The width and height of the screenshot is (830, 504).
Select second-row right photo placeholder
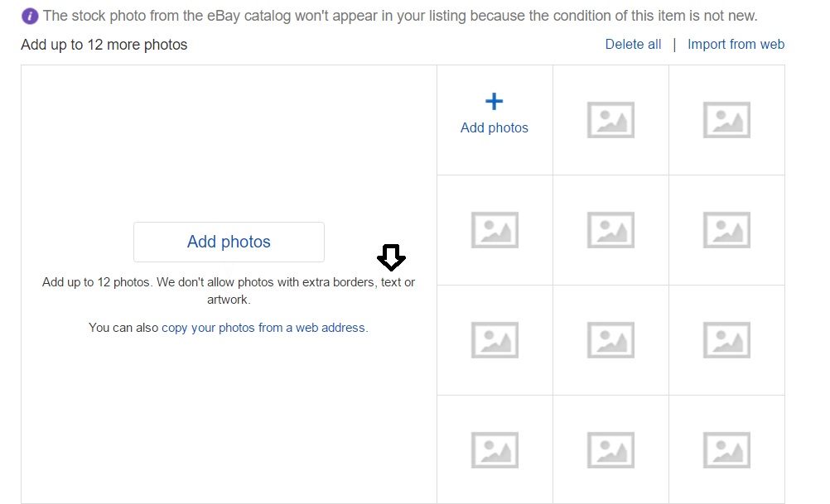(726, 230)
